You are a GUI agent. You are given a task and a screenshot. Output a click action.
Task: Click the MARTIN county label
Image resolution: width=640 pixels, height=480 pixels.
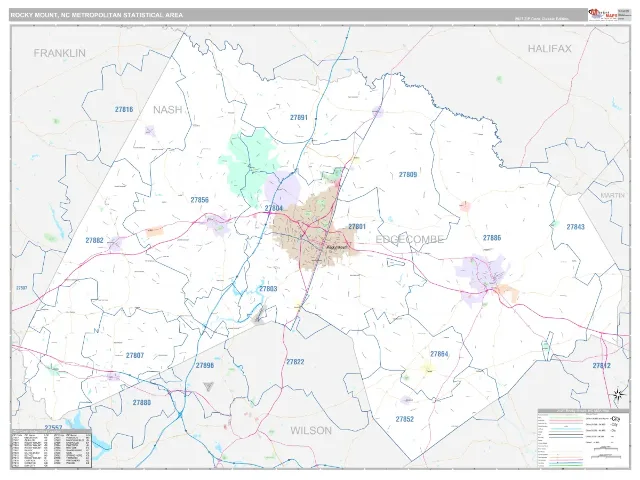tap(612, 196)
